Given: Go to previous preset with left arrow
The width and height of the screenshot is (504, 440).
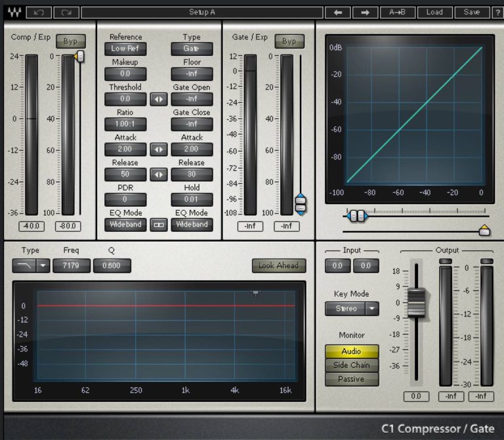Looking at the screenshot, I should pos(338,12).
